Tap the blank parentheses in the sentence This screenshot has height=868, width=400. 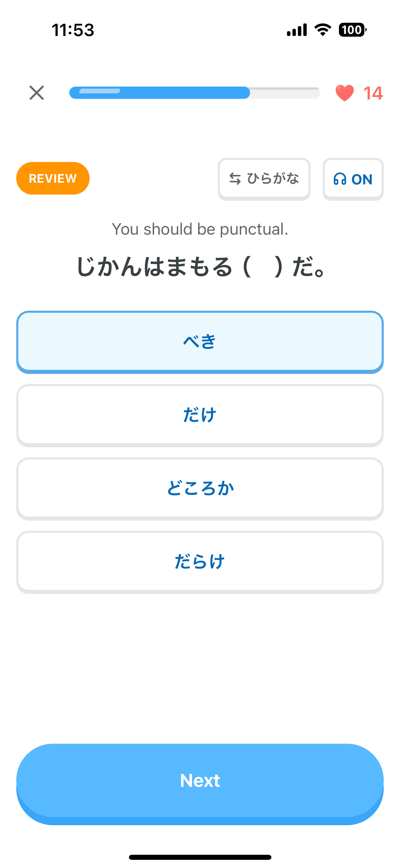(x=263, y=267)
